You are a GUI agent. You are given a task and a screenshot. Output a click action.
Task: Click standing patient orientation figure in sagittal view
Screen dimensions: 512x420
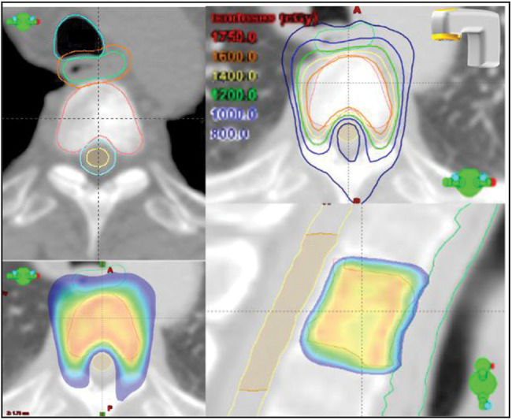[480, 384]
